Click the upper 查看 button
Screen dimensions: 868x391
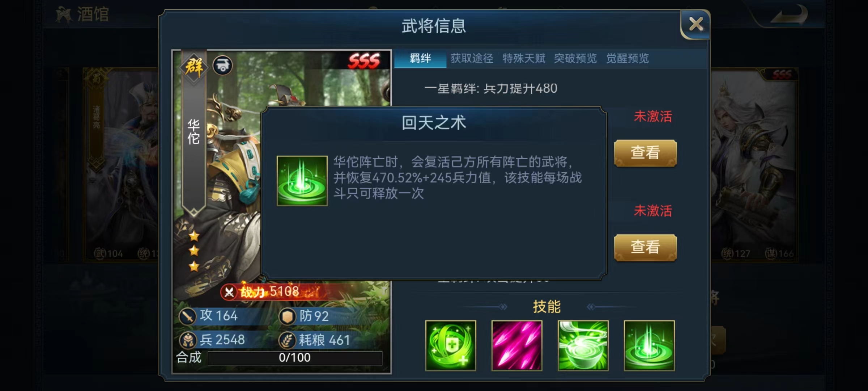click(x=646, y=153)
